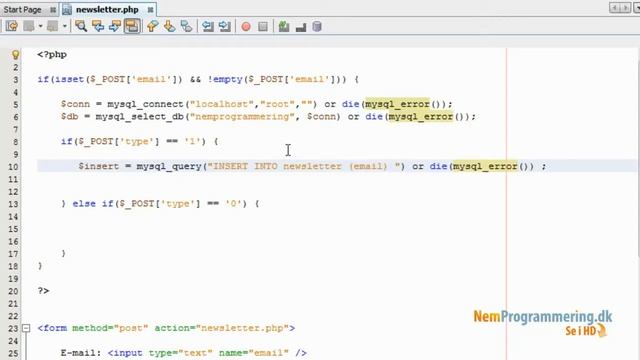Viewport: 640px width, 360px height.
Task: Find the previous occurrence
Action: (x=98, y=27)
